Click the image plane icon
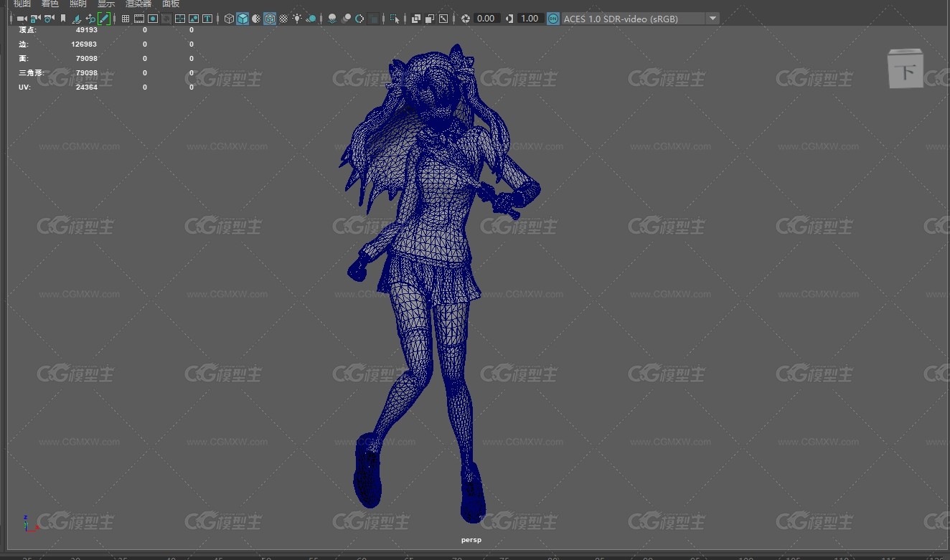 pyautogui.click(x=77, y=19)
